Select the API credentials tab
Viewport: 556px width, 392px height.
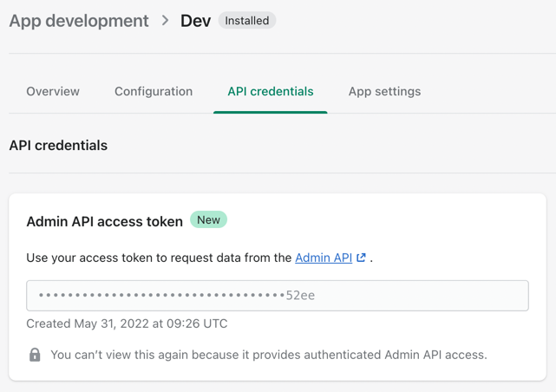(x=271, y=91)
